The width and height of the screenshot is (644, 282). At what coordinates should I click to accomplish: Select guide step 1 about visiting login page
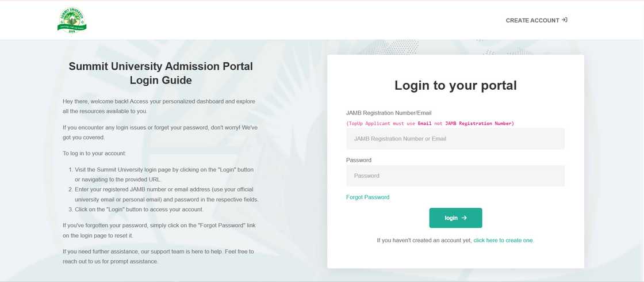164,175
